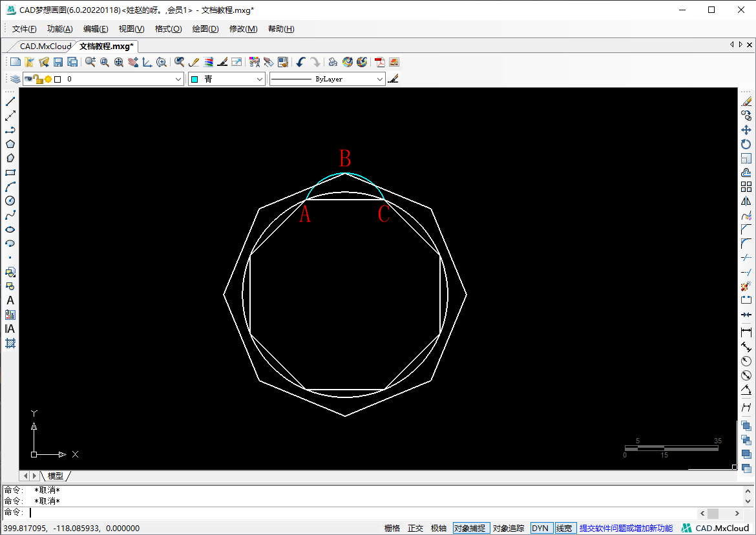756x535 pixels.
Task: Open the 绘图(D) menu
Action: (x=205, y=29)
